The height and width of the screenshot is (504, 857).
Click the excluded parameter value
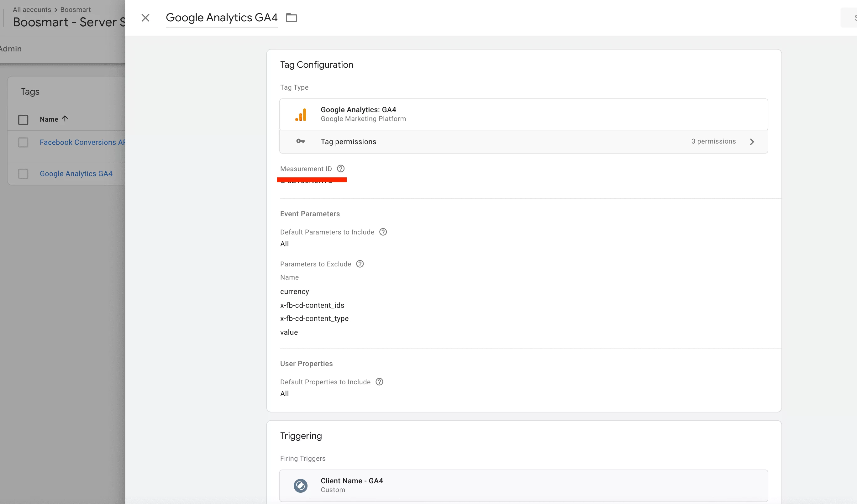(289, 332)
